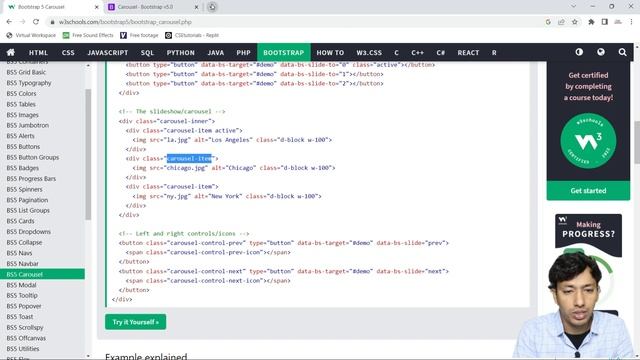The width and height of the screenshot is (640, 360).
Task: Toggle dark mode contrast icon
Action: [579, 52]
